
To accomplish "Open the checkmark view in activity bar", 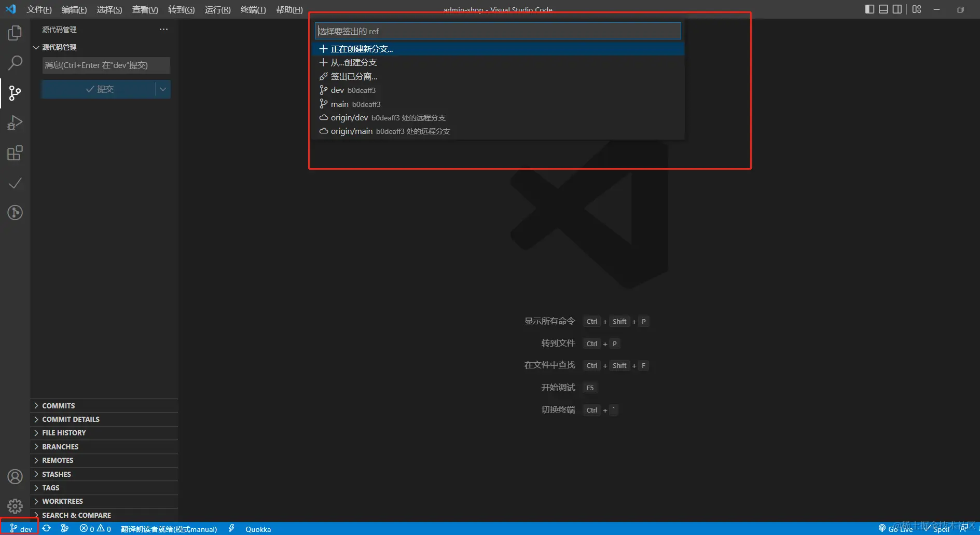I will click(x=15, y=183).
